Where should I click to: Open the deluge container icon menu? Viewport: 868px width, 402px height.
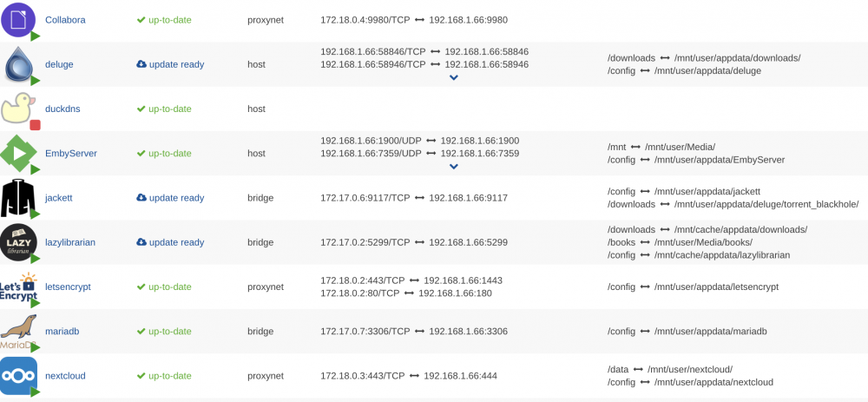click(19, 63)
